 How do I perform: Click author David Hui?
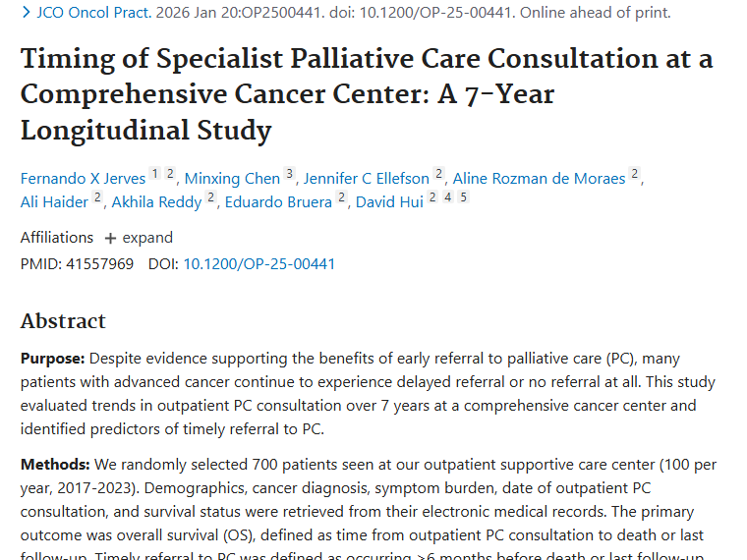(389, 202)
